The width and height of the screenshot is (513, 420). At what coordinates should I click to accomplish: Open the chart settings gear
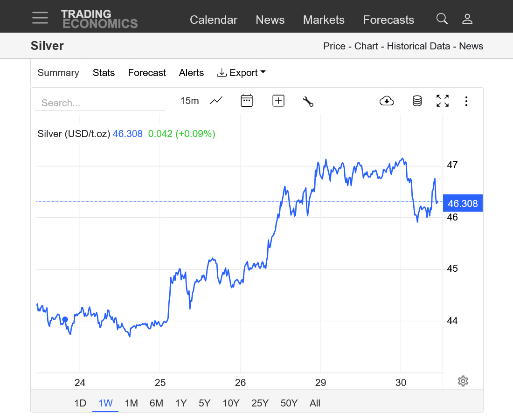(x=463, y=381)
